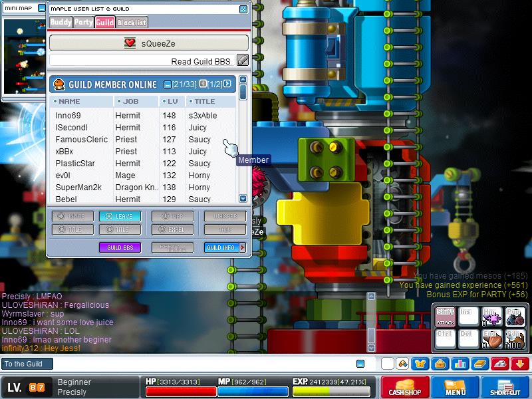Use the End potion quickslot
Image resolution: width=532 pixels, height=399 pixels.
(x=491, y=338)
